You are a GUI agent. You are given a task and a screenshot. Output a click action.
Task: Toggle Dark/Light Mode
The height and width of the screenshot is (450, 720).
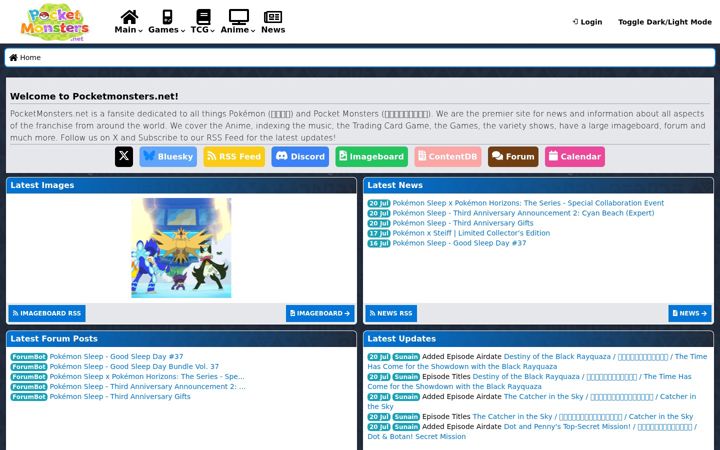pyautogui.click(x=664, y=22)
